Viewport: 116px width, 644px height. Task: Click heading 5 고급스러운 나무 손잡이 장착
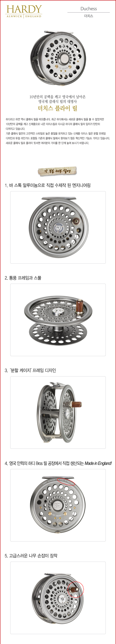31,556
